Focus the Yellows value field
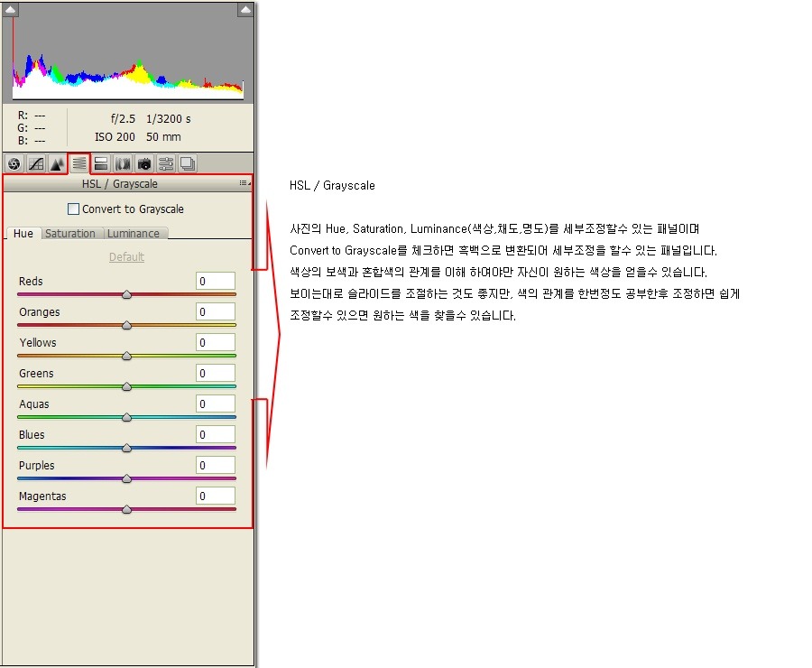The height and width of the screenshot is (668, 812). (216, 342)
